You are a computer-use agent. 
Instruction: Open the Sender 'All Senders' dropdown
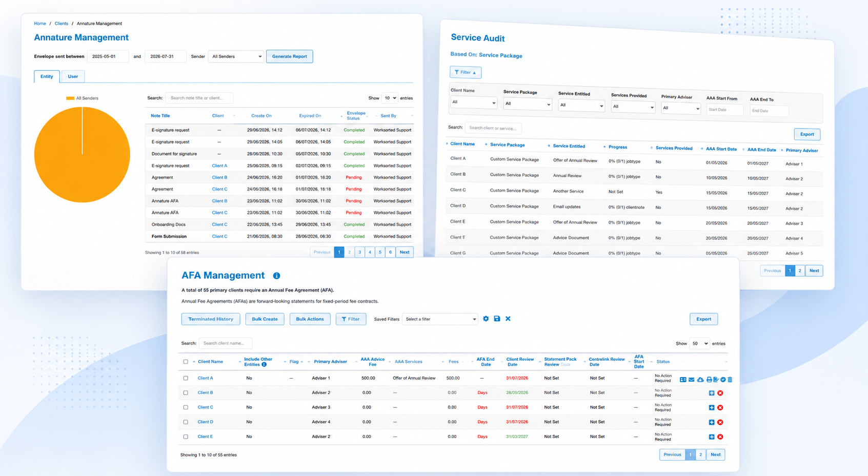(236, 56)
